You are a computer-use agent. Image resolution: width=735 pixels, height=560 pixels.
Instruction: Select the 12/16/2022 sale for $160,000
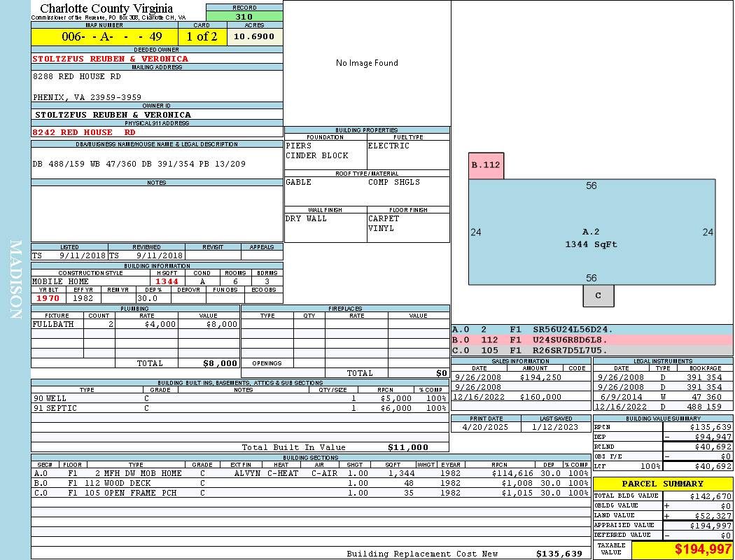pos(519,397)
